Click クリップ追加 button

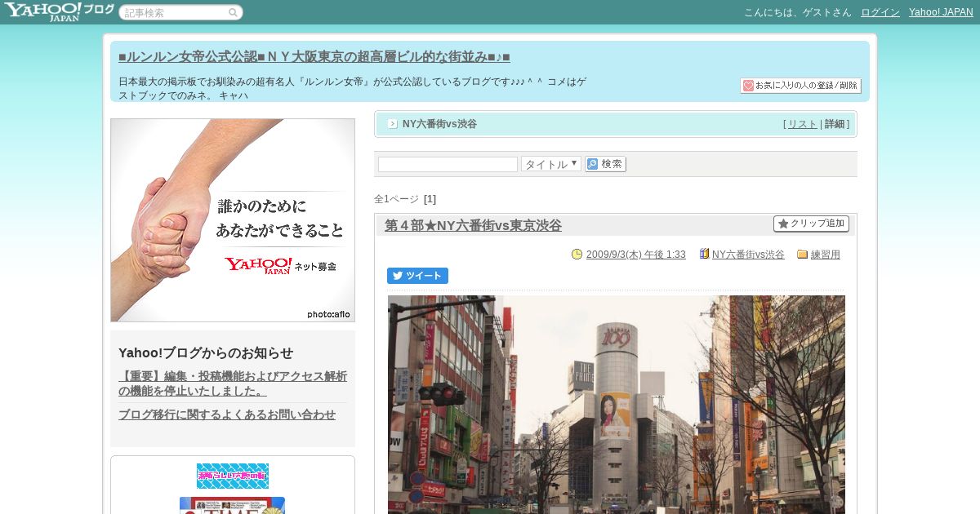coord(811,224)
